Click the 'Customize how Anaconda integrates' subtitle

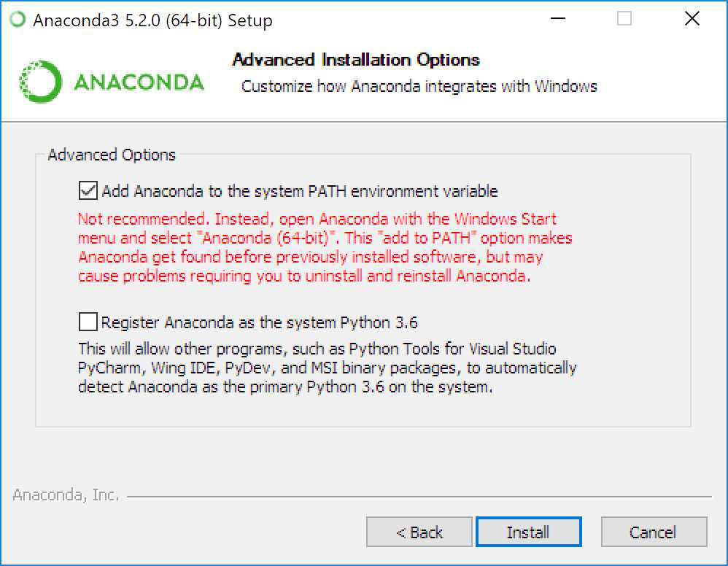(x=419, y=86)
